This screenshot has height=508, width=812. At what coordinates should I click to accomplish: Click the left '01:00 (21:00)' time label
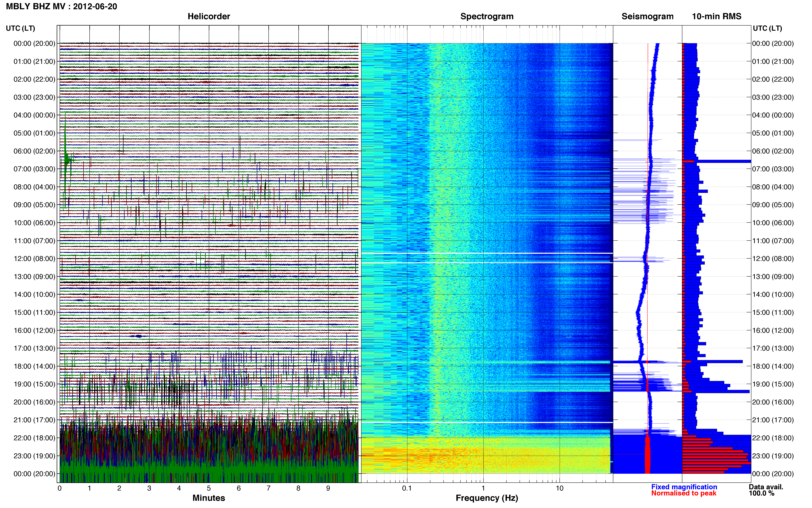pos(34,62)
